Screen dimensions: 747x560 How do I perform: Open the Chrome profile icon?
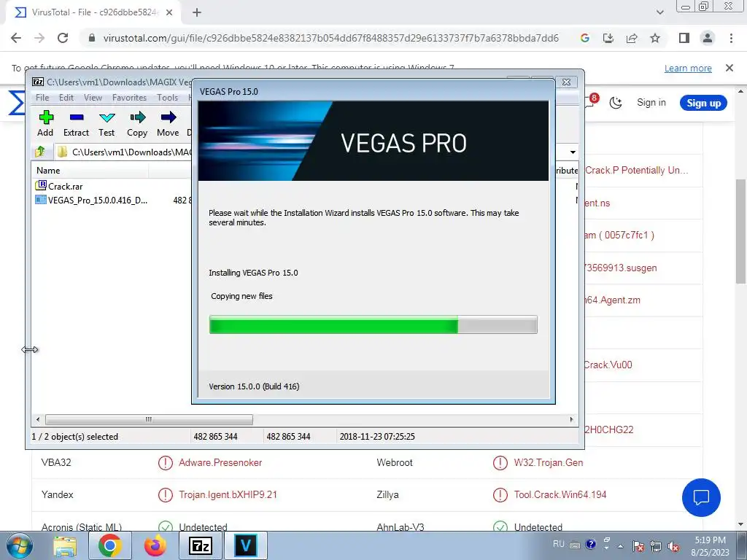[x=708, y=38]
